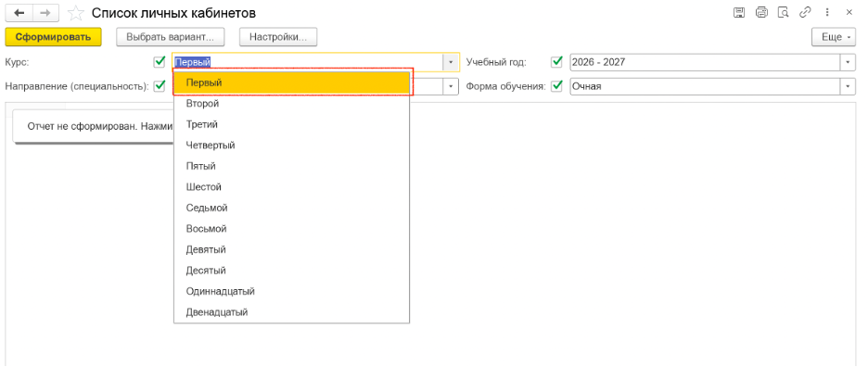Click the Курс input field with Первый
The image size is (868, 367).
pyautogui.click(x=307, y=62)
